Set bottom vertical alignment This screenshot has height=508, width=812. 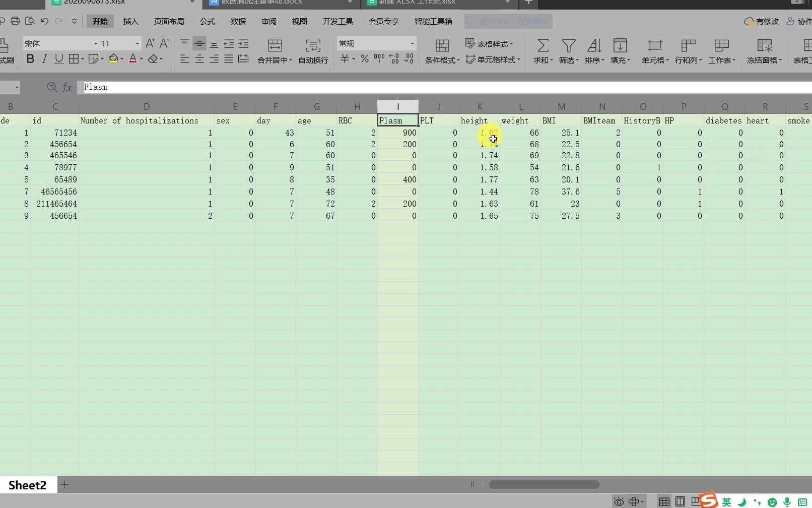[x=214, y=43]
